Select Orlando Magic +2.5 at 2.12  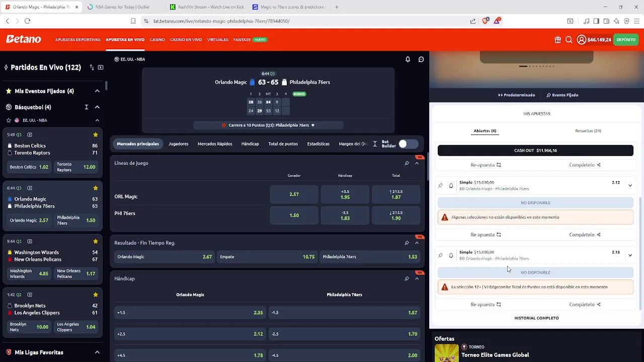190,334
